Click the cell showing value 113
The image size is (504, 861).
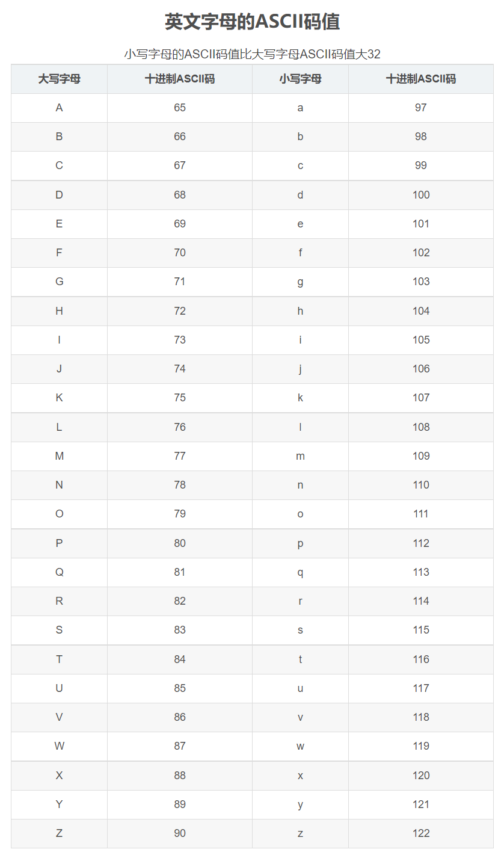tap(421, 572)
